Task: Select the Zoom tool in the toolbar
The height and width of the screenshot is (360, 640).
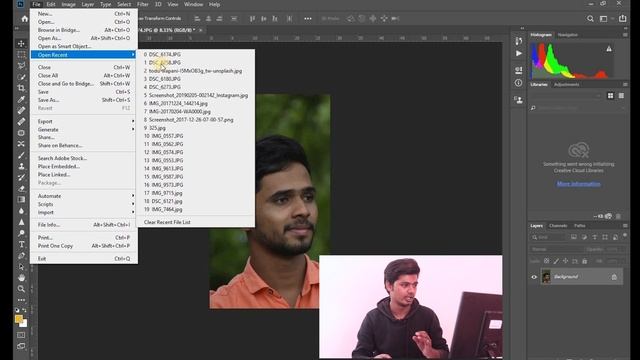Action: [21, 289]
